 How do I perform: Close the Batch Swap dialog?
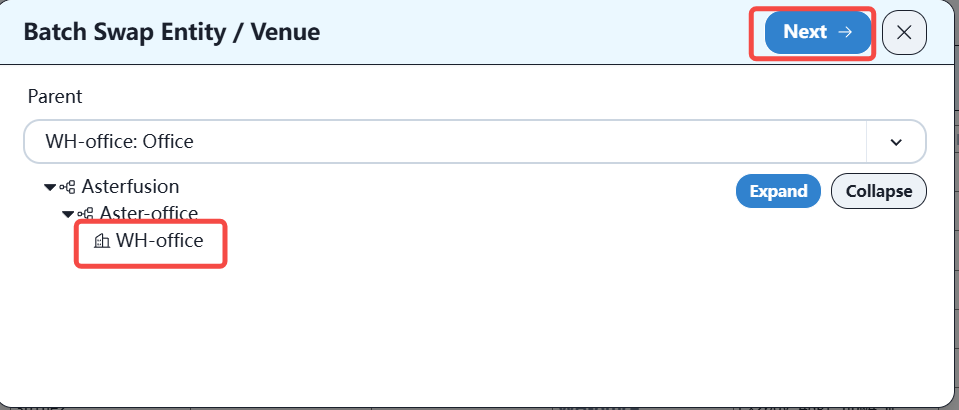(x=904, y=32)
